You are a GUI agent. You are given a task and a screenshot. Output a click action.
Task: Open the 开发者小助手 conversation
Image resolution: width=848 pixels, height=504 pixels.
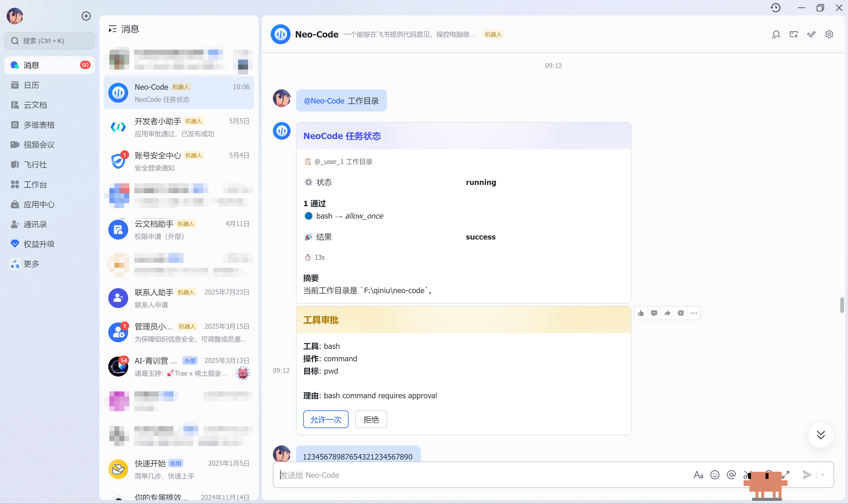(179, 127)
